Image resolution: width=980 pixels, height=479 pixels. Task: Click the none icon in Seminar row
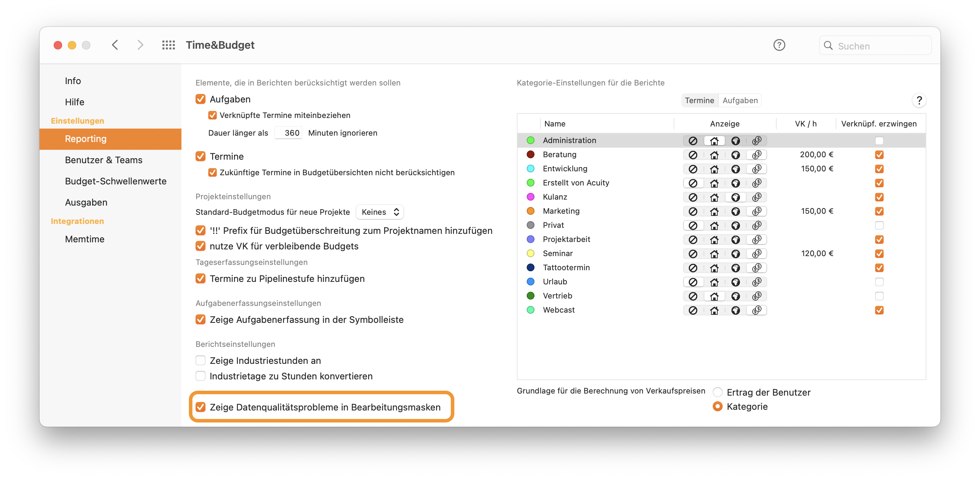click(693, 253)
